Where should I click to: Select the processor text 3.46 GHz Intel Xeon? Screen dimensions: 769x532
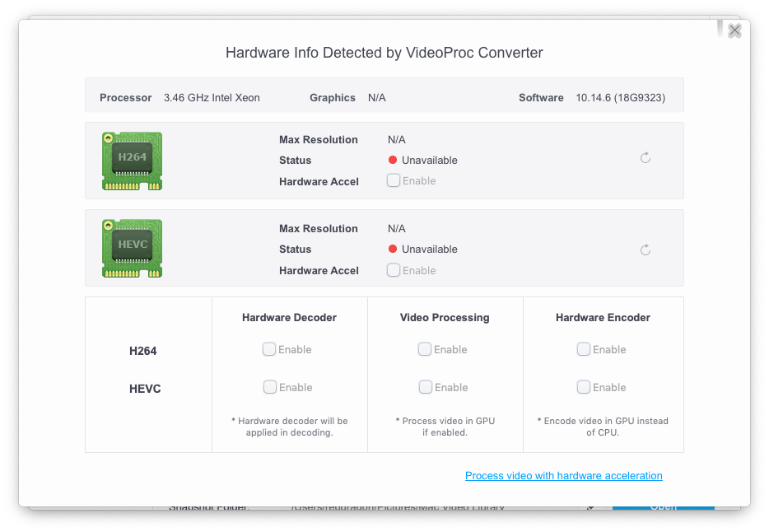(x=212, y=97)
